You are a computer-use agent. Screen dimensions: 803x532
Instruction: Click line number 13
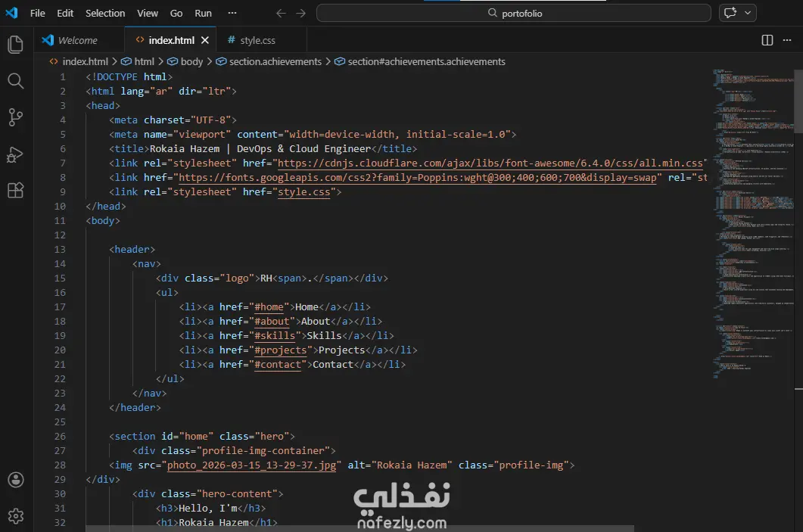(x=60, y=250)
